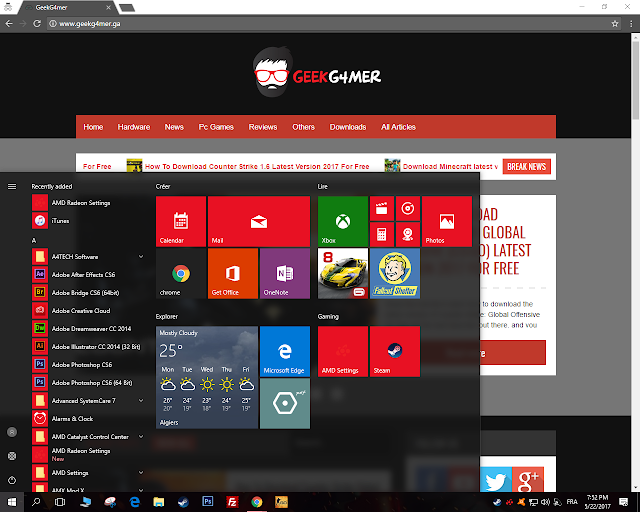Viewport: 640px width, 512px height.
Task: Open Adobe Dreamweaver CC 2014
Action: point(88,328)
